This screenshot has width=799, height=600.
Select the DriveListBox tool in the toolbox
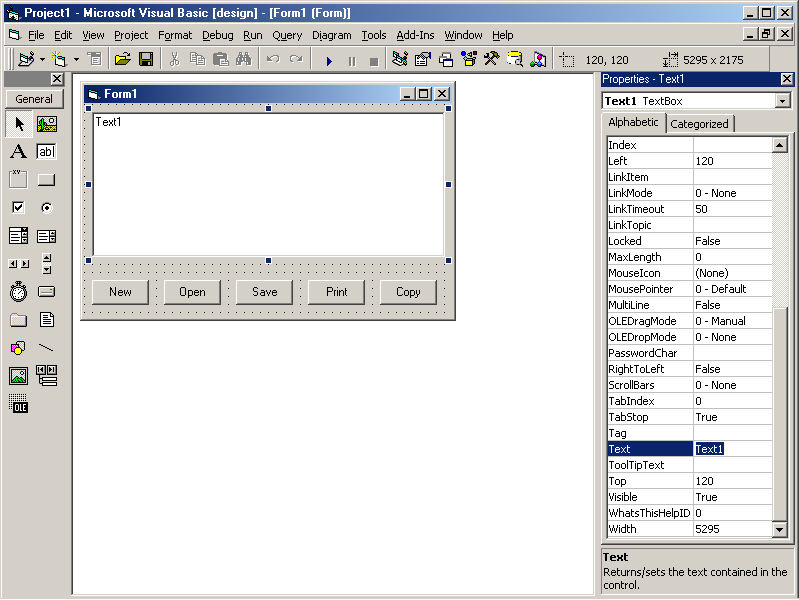pyautogui.click(x=46, y=292)
